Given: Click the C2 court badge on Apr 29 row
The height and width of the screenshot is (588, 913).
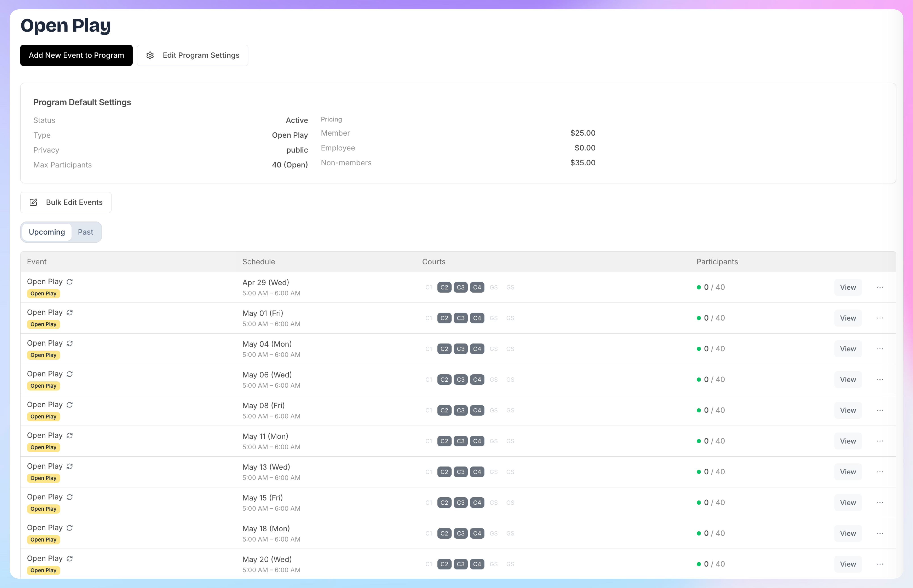Looking at the screenshot, I should pyautogui.click(x=444, y=288).
